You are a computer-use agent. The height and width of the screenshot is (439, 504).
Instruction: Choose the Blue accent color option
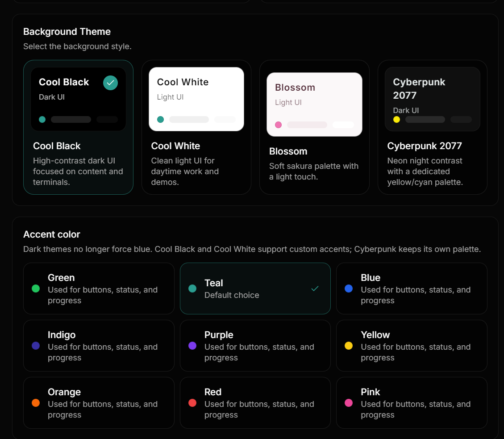coord(412,288)
